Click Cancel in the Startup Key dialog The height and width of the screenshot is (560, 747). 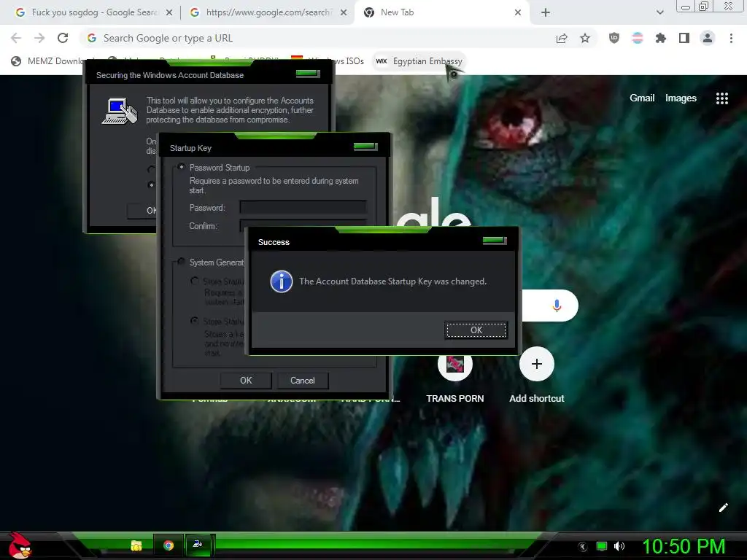point(303,381)
